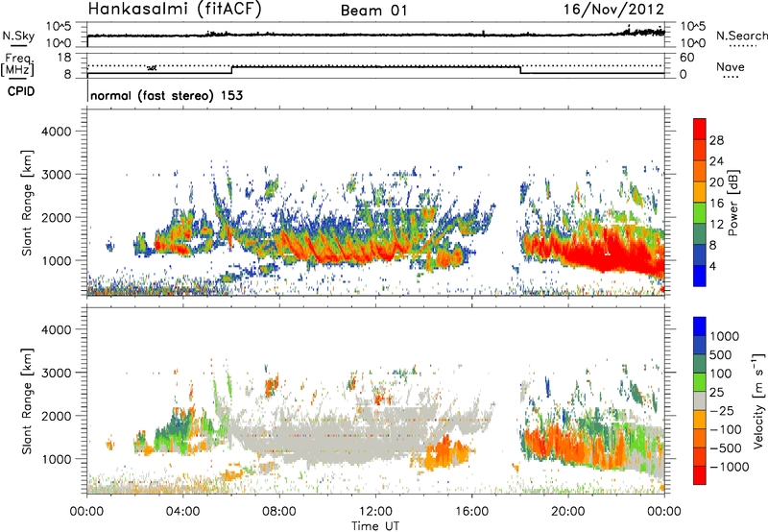Click the 18 tick on the frequency axis
Screen dimensions: 768x532
[x=64, y=58]
